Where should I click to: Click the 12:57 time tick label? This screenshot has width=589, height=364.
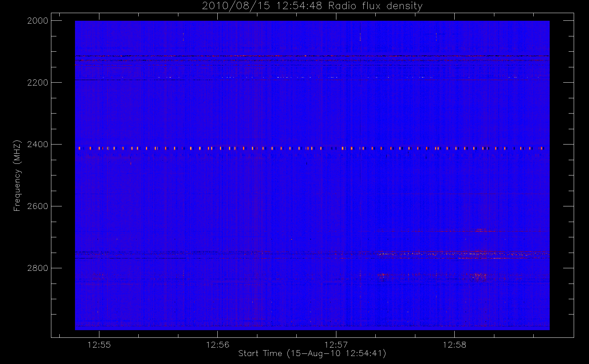pos(336,345)
